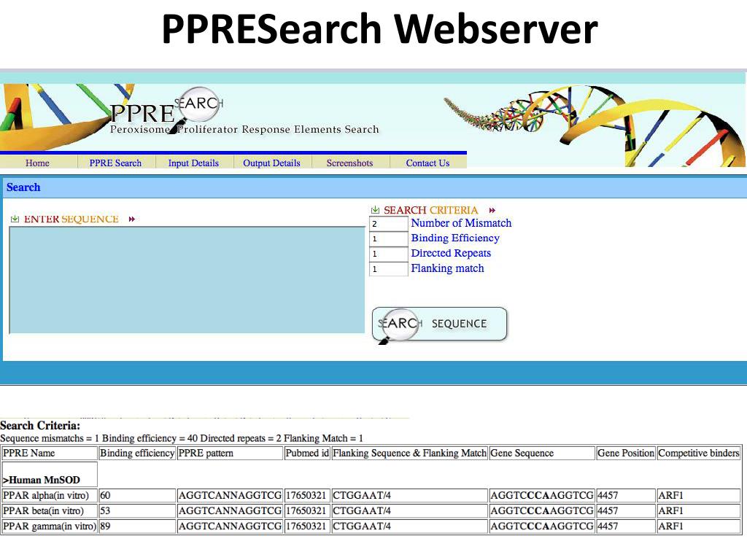
Task: Click the blue Search section heading
Action: [23, 187]
